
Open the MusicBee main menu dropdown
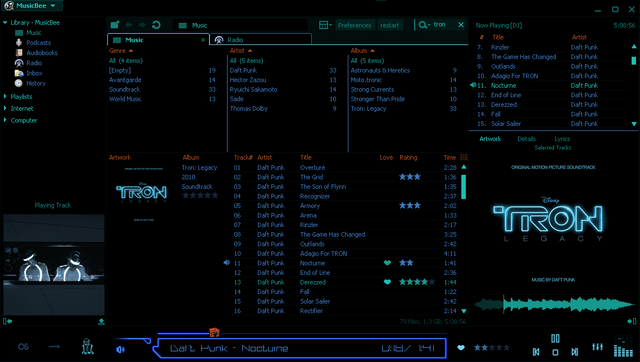pyautogui.click(x=31, y=6)
